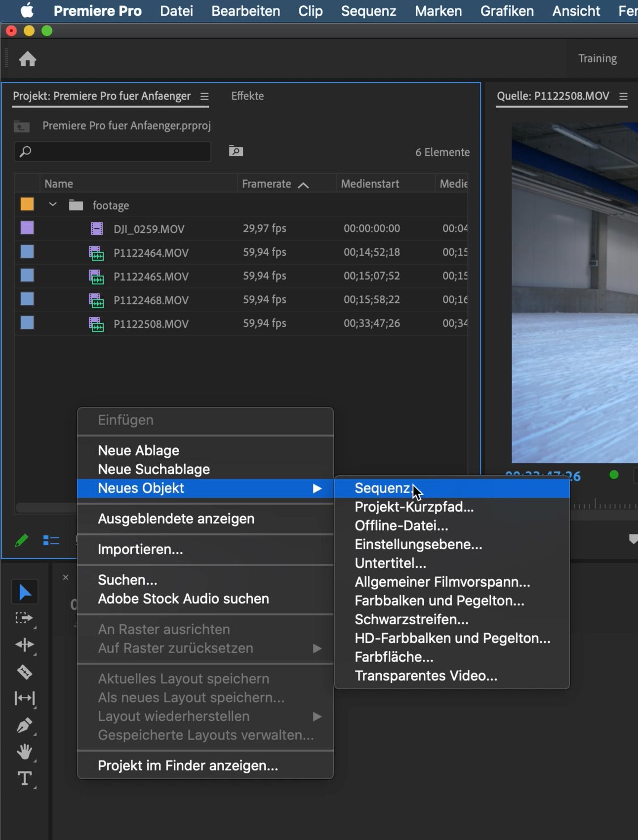Image resolution: width=638 pixels, height=840 pixels.
Task: Open the Projekt panel hamburger menu
Action: (204, 96)
